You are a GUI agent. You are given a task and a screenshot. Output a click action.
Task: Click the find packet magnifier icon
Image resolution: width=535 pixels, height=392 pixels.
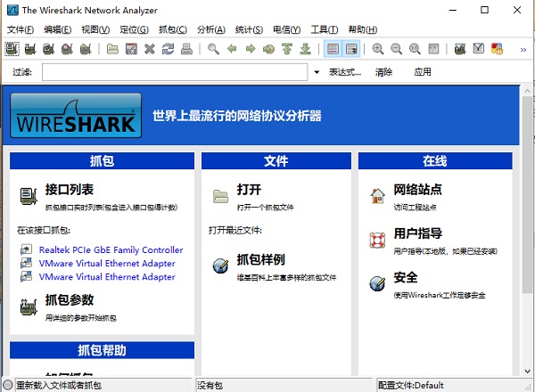pyautogui.click(x=213, y=49)
